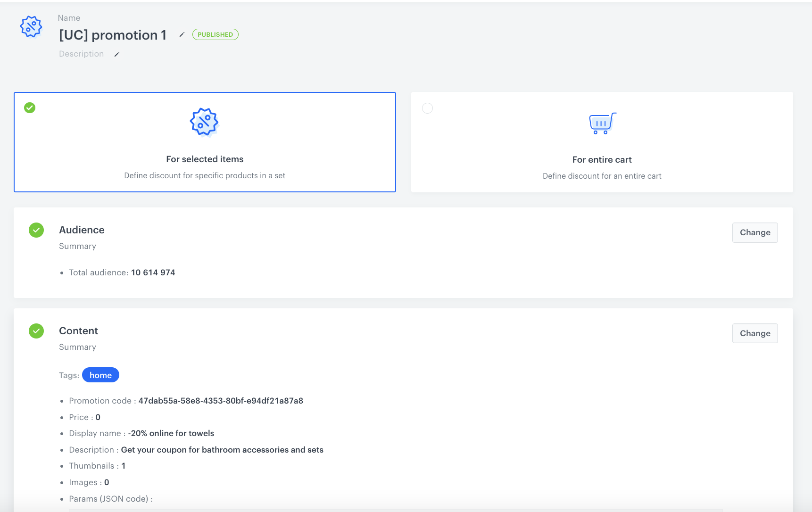
Task: Click the 'For selected items' card title
Action: (x=205, y=159)
